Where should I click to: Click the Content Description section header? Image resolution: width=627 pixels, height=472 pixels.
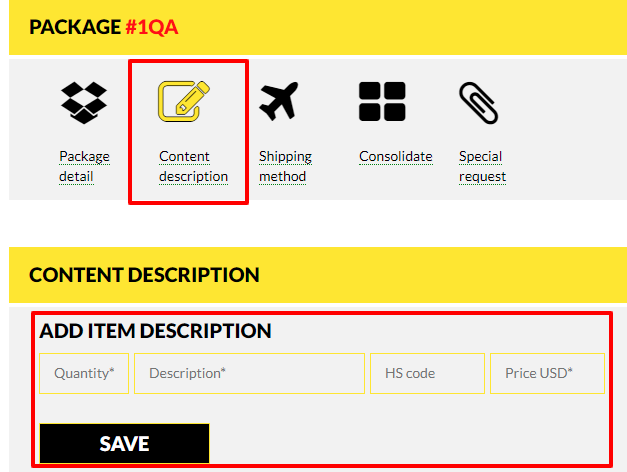coord(144,275)
